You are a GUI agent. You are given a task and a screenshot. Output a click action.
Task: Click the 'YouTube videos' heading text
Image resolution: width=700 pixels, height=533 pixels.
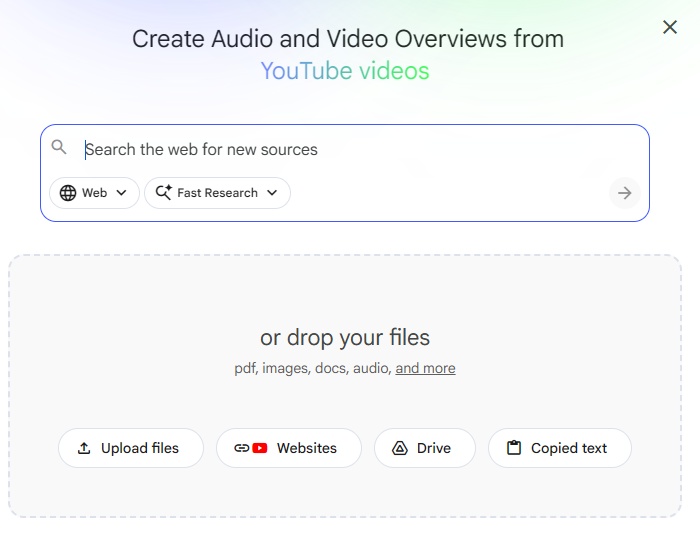345,71
